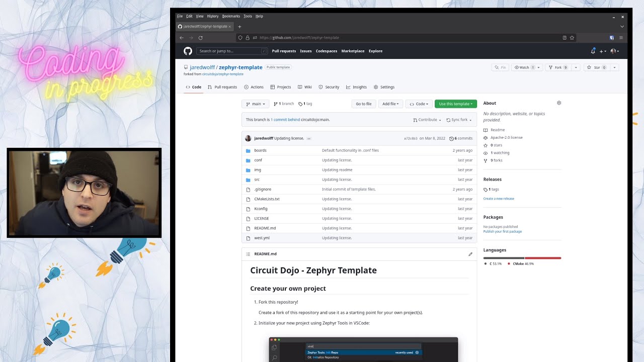Click the commit history clock icon
Image resolution: width=644 pixels, height=362 pixels.
pyautogui.click(x=451, y=138)
